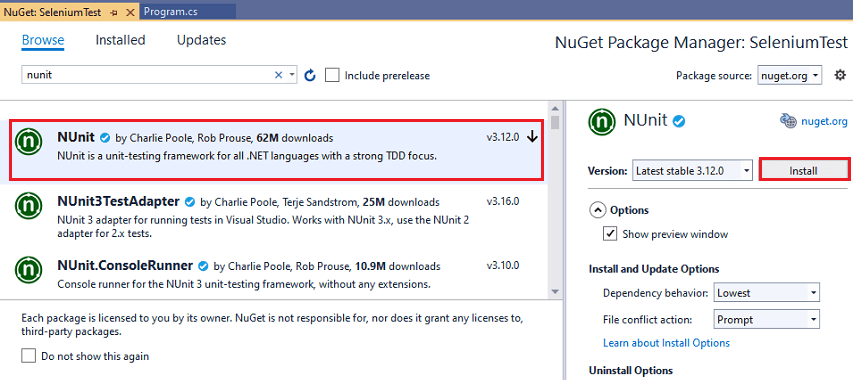The height and width of the screenshot is (380, 853).
Task: Click the download arrow next to v3.12.0
Action: [x=532, y=138]
